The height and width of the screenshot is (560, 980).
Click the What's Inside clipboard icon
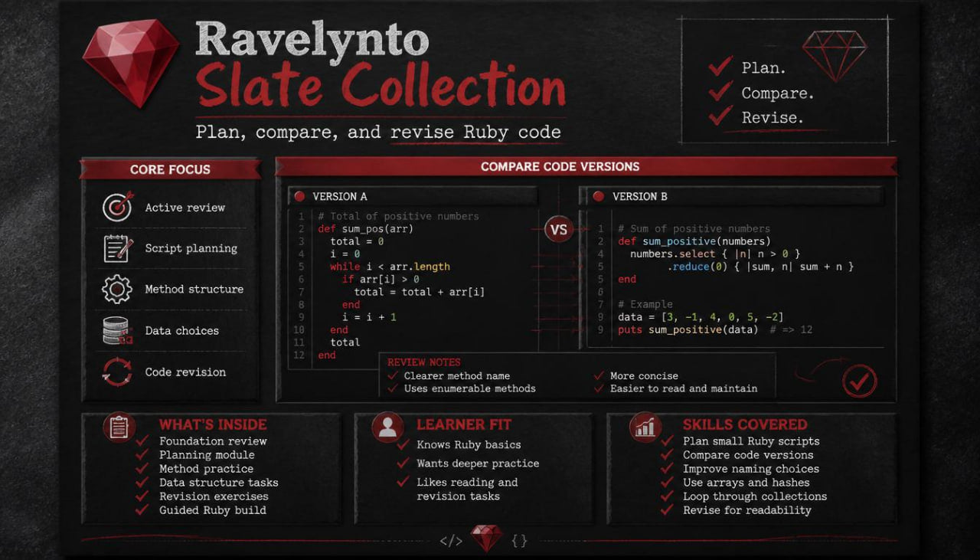pyautogui.click(x=119, y=427)
